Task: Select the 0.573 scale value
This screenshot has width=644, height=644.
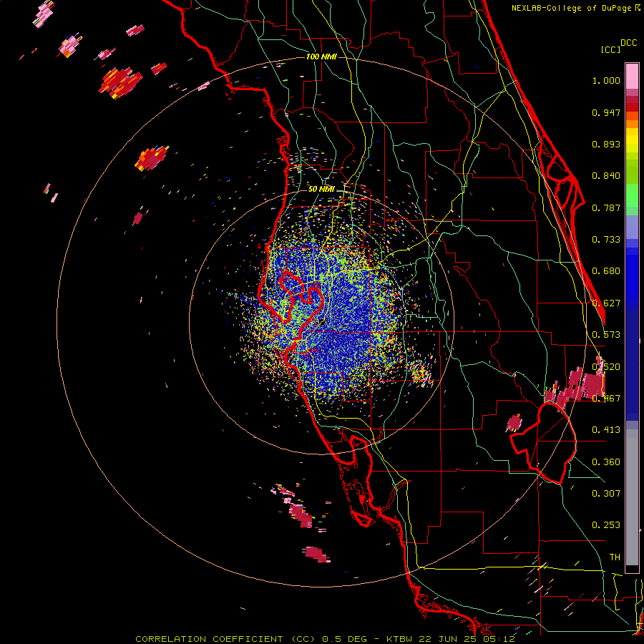Action: click(x=606, y=335)
